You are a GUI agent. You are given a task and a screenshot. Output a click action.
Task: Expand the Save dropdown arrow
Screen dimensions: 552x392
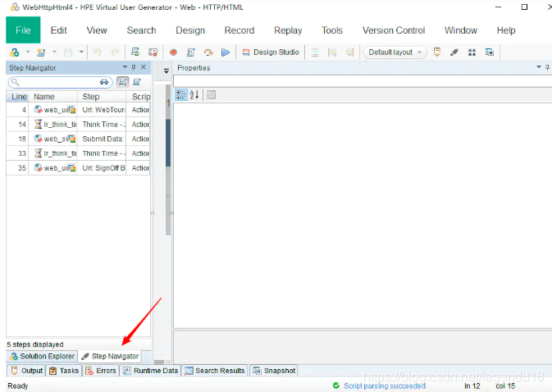click(x=81, y=52)
